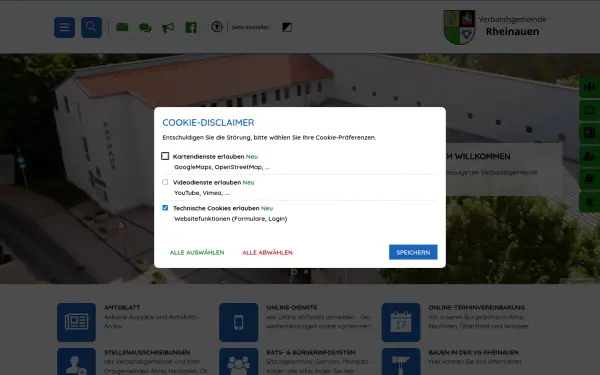
Task: Click the Seite einstellen link
Action: [x=250, y=27]
